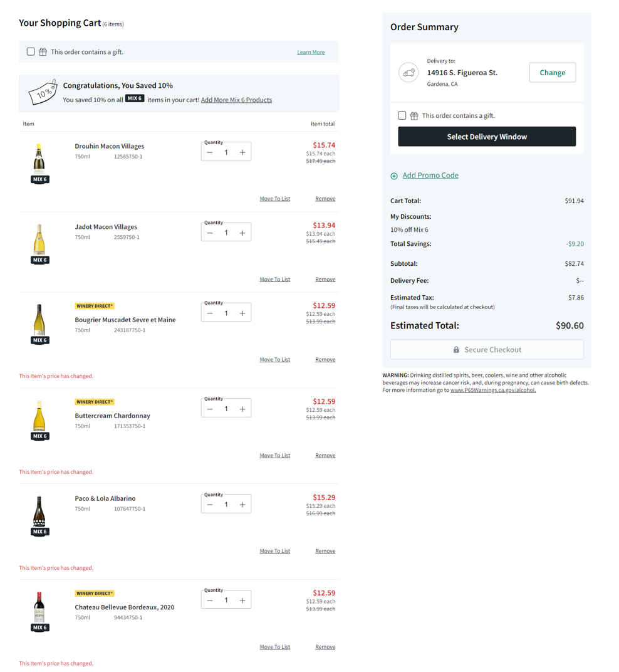
Task: Click plus icon for Bougrier Muscadet
Action: tap(242, 313)
